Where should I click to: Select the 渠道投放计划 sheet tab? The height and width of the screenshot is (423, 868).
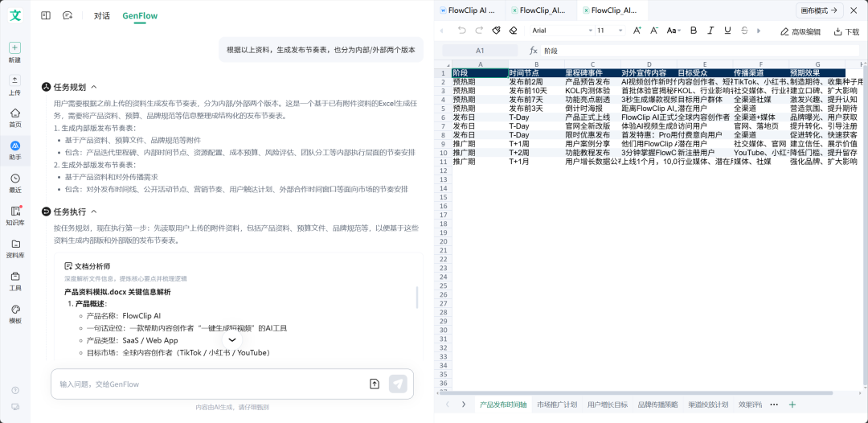[x=708, y=405]
